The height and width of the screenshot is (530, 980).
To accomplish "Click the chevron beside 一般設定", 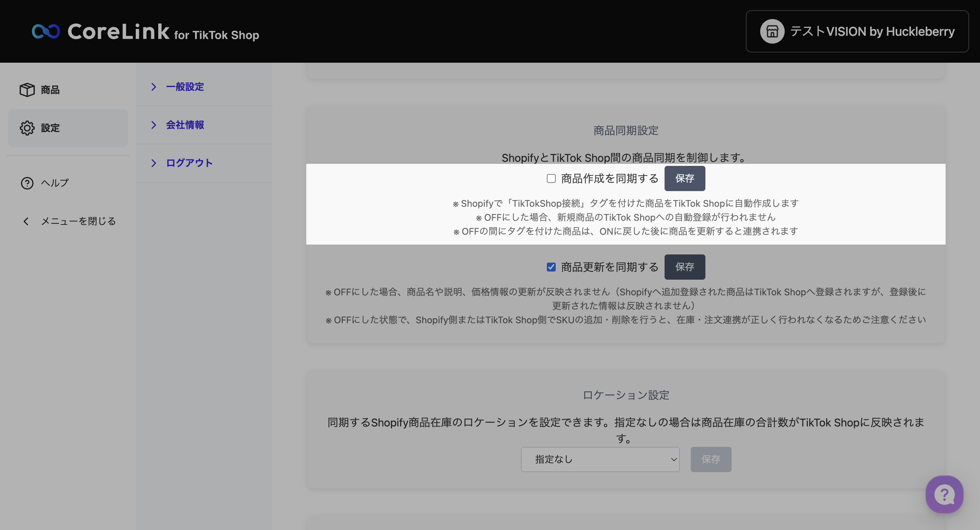I will [x=154, y=87].
